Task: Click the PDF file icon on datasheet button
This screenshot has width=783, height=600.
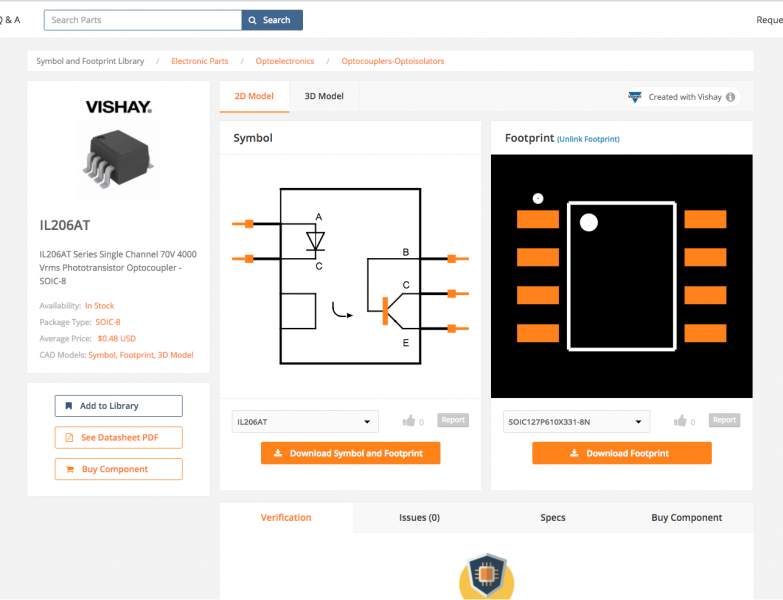Action: (x=69, y=437)
